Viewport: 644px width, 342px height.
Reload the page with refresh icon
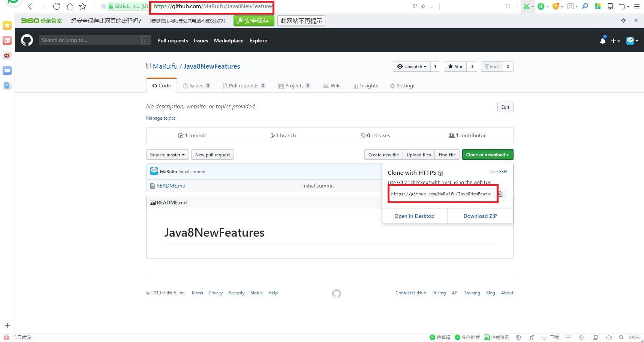point(57,6)
